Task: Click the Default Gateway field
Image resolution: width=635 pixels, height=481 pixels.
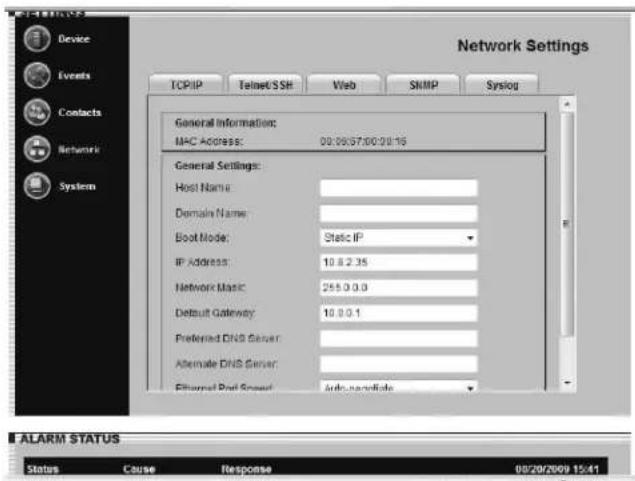Action: 399,313
